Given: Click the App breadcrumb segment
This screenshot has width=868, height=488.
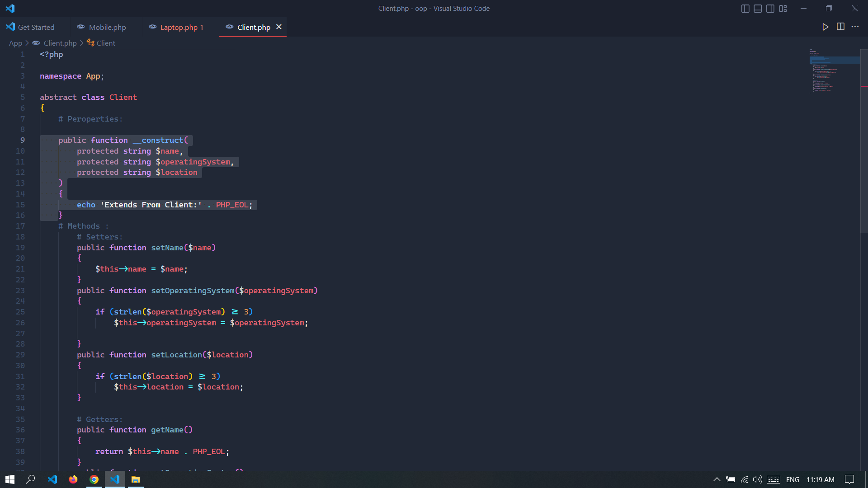Looking at the screenshot, I should point(15,43).
